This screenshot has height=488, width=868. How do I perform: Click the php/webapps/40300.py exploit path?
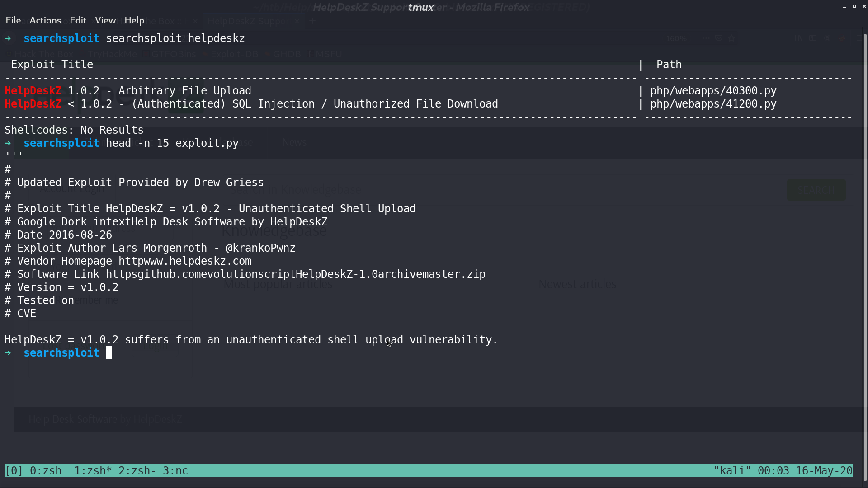[x=713, y=91]
